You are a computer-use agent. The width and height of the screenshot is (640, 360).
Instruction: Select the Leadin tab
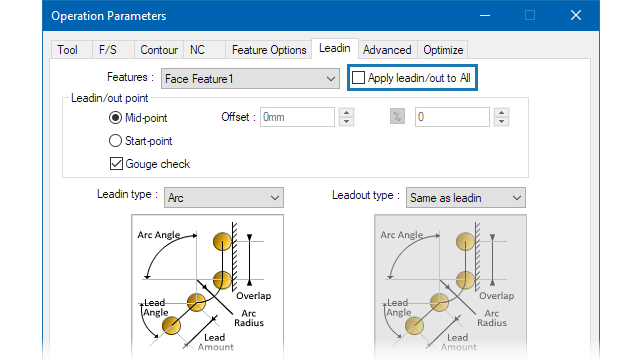(335, 48)
